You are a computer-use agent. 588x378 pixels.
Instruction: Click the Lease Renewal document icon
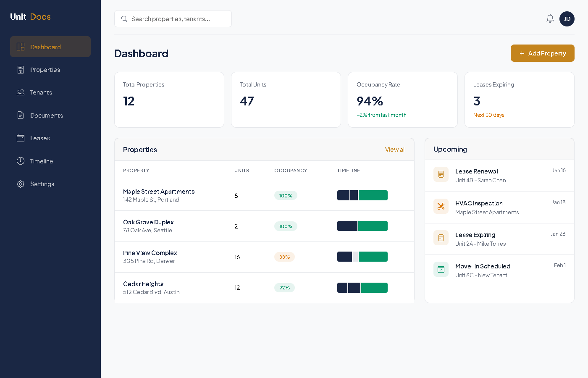point(441,174)
